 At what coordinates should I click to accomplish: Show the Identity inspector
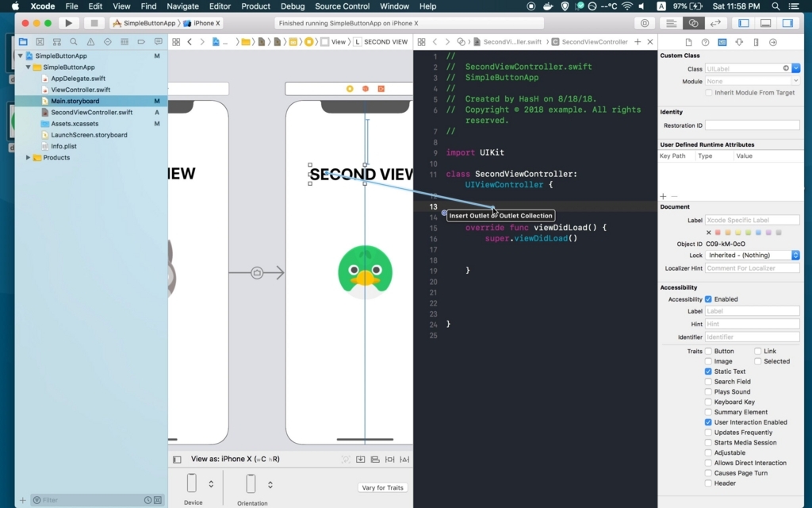(x=722, y=43)
